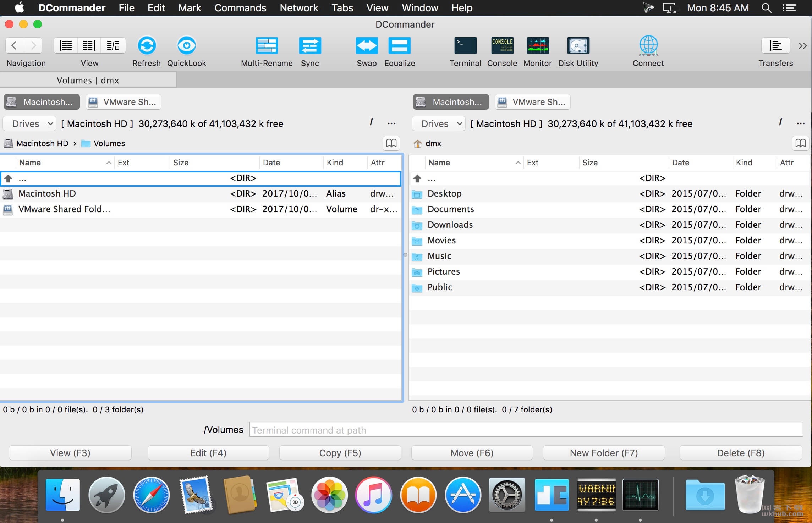Viewport: 812px width, 523px height.
Task: Select the Music folder row
Action: [x=610, y=256]
